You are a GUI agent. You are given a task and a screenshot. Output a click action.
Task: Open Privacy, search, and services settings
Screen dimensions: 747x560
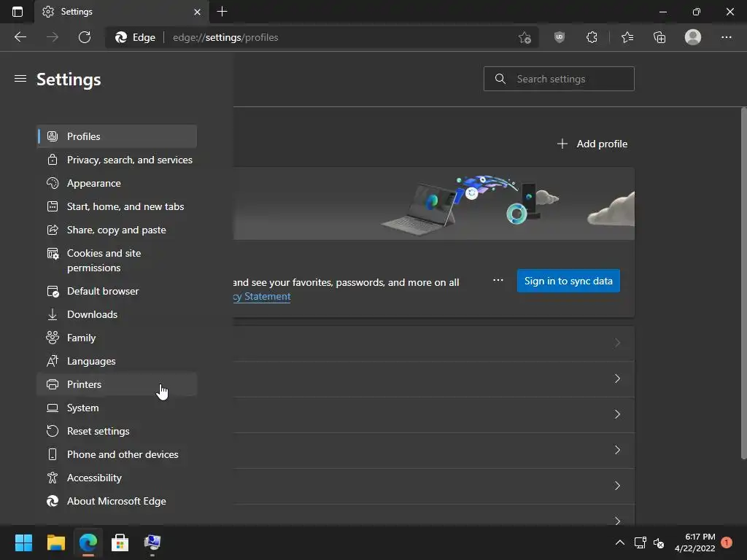(x=117, y=160)
